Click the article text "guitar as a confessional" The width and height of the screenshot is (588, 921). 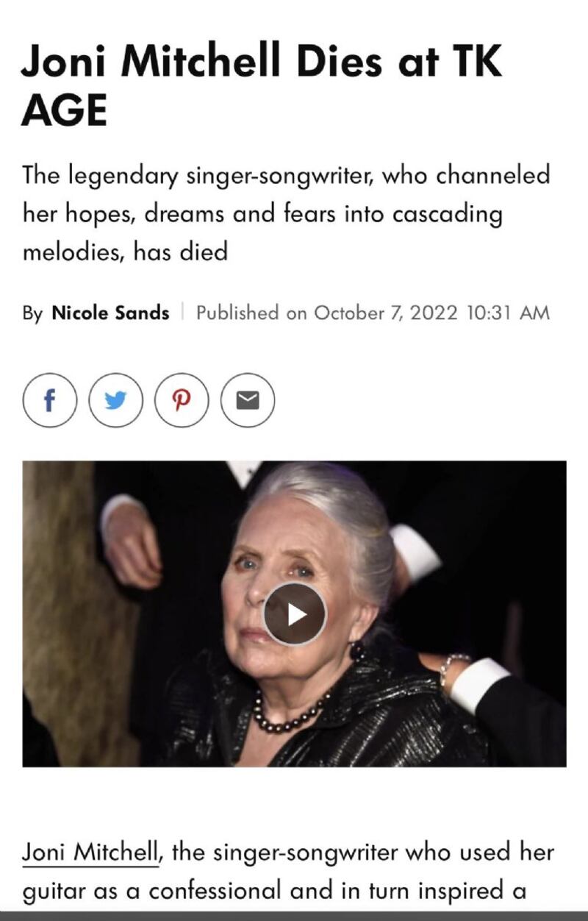point(153,891)
